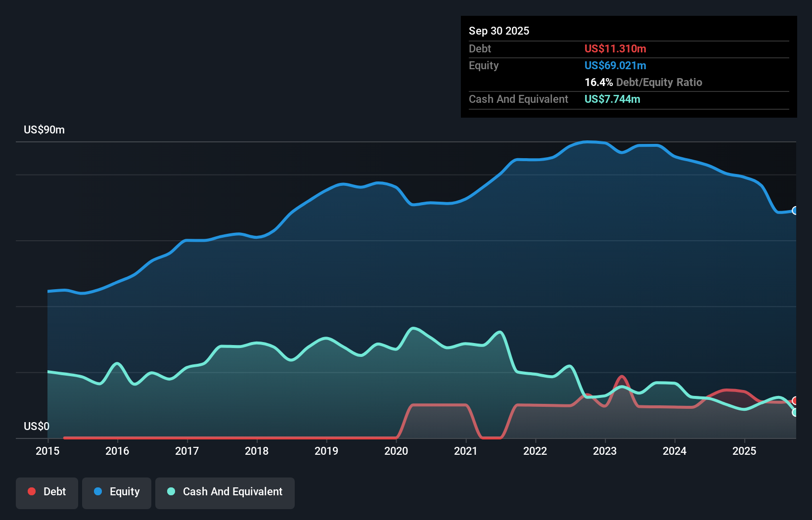Toggle the Cash And Equivalent series visibility
Image resolution: width=812 pixels, height=520 pixels.
pos(225,491)
